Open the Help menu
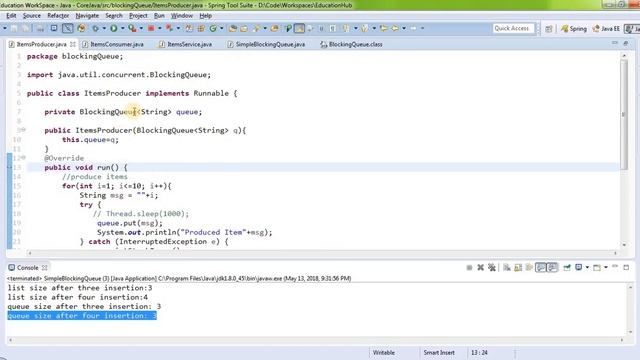The image size is (640, 360). click(x=205, y=16)
